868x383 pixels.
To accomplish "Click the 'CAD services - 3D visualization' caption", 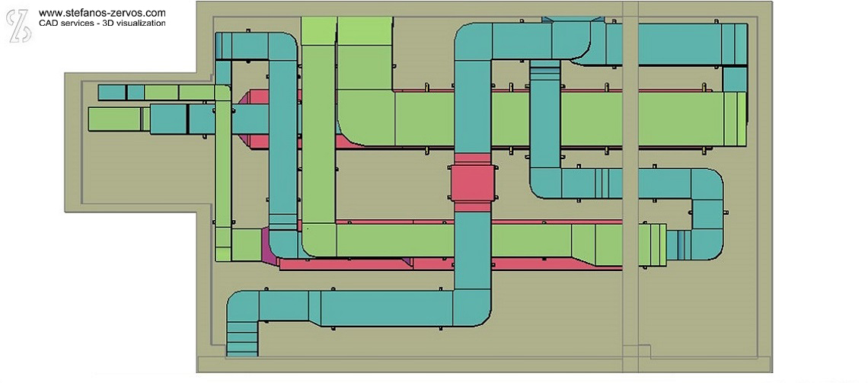I will 102,24.
